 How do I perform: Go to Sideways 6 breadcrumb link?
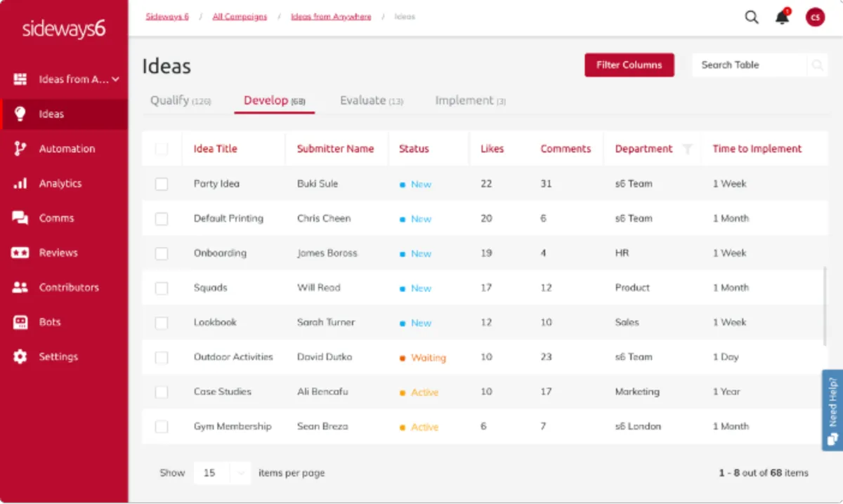tap(167, 16)
